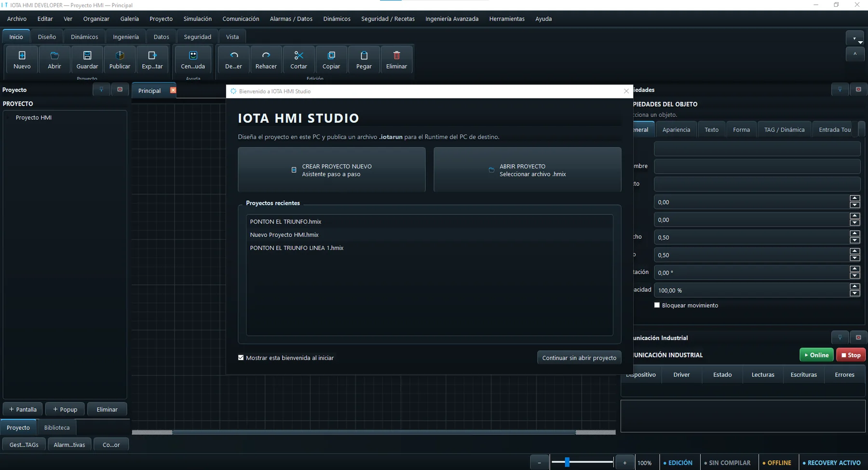The image size is (868, 470).
Task: Increase the rotation 0,00 ° value
Action: [855, 269]
